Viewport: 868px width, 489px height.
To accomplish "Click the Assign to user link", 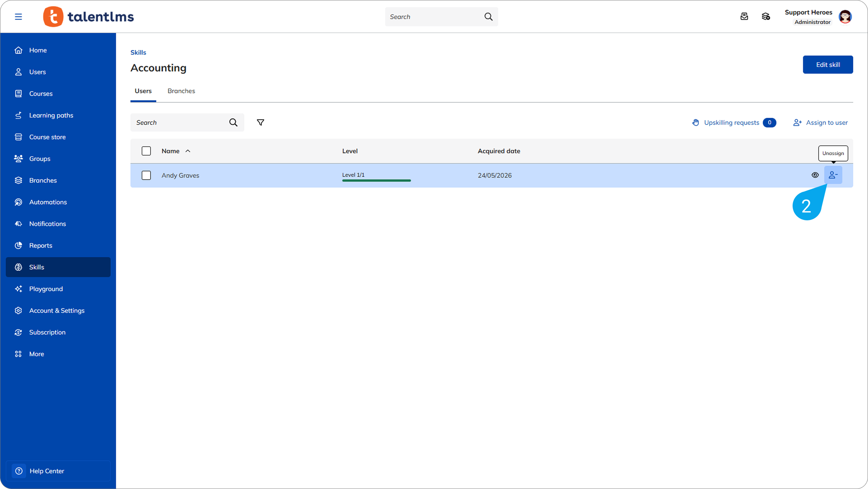I will point(820,122).
